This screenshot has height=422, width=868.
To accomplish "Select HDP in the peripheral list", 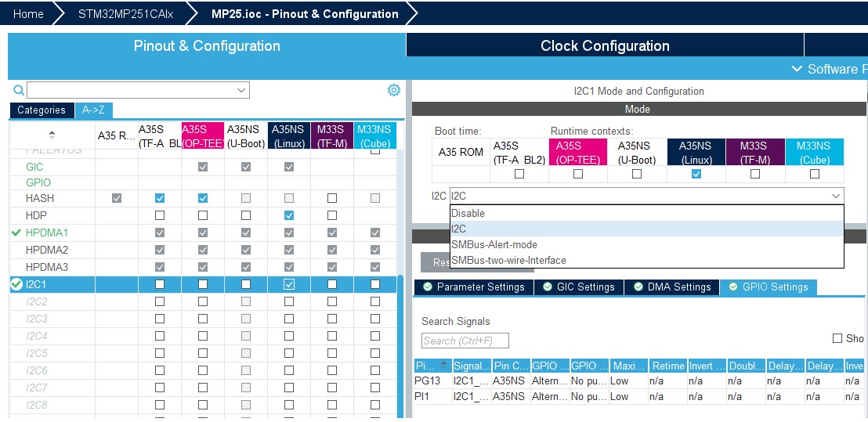I will [x=36, y=215].
